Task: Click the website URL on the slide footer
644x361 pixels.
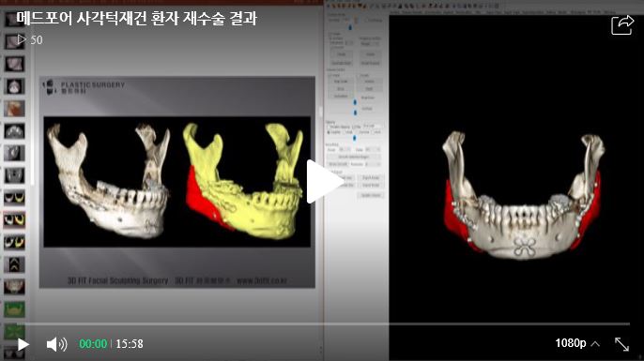Action: point(262,281)
